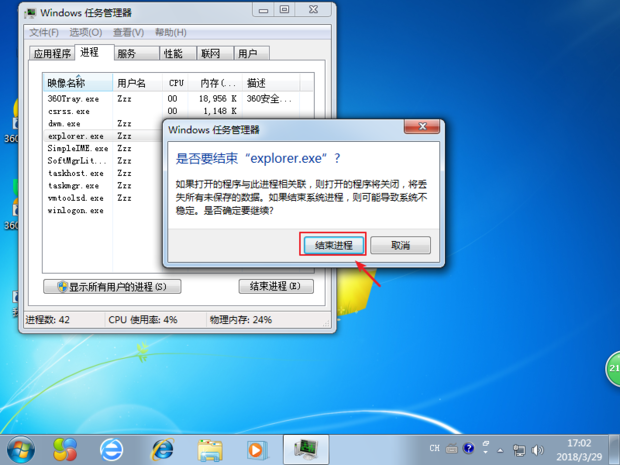Sort by 描述 column header

271,83
